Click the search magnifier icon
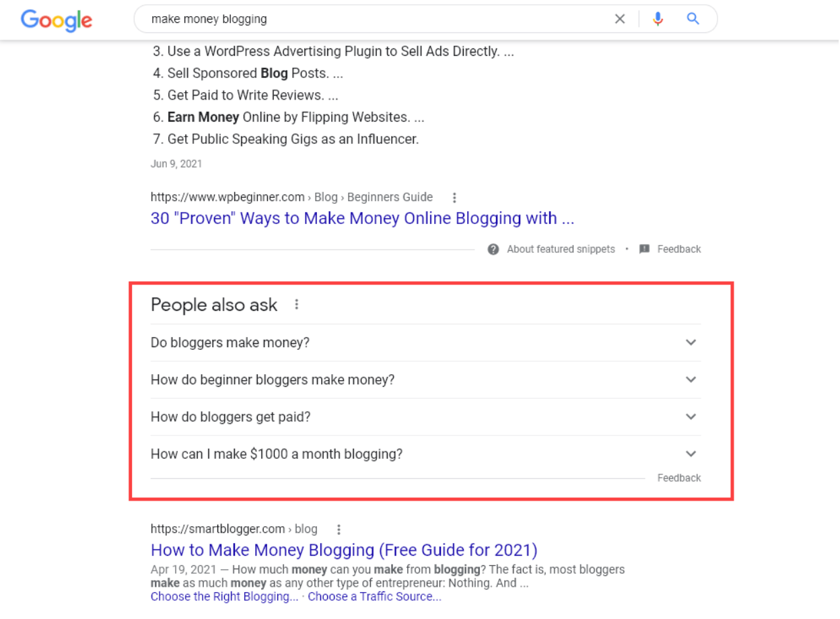840x619 pixels. [693, 19]
